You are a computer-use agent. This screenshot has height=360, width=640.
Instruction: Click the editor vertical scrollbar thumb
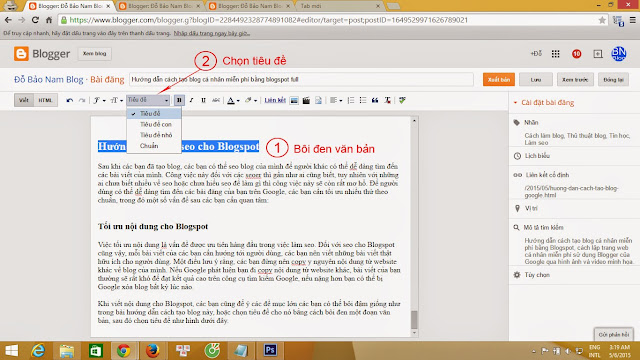tap(414, 320)
